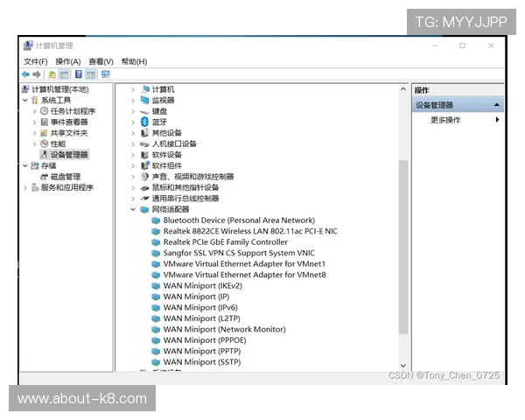Click the 软件组件 icon

(x=144, y=165)
